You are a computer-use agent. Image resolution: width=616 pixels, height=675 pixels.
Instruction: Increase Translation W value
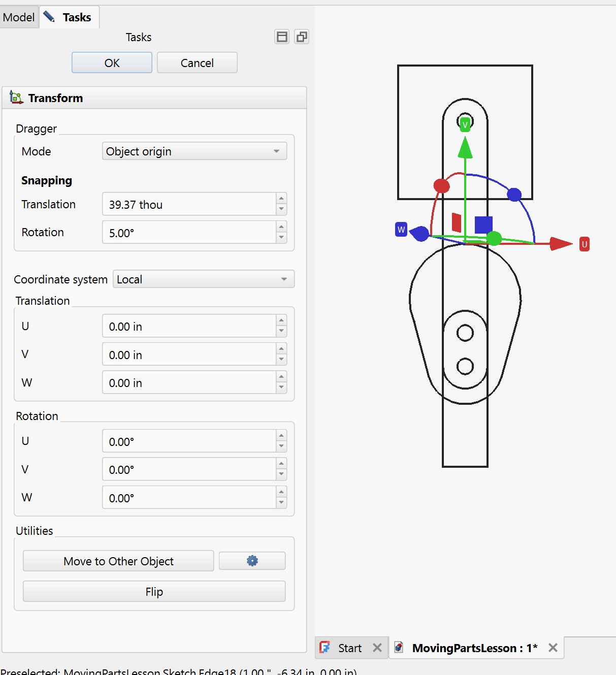(281, 377)
